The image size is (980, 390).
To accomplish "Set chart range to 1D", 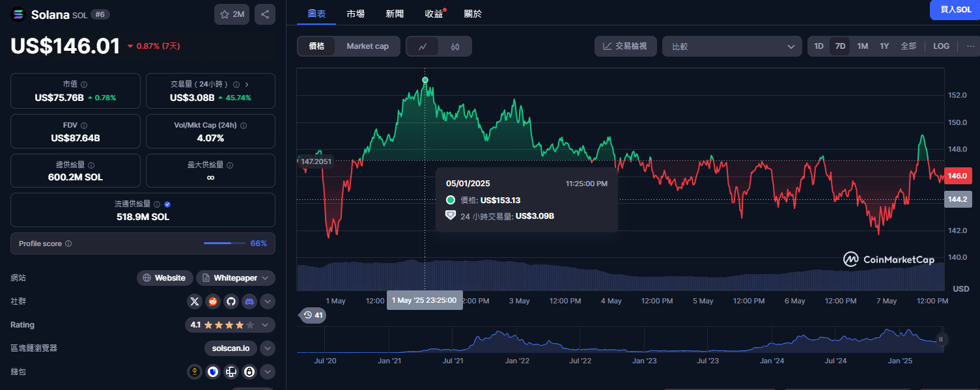I will pos(819,46).
